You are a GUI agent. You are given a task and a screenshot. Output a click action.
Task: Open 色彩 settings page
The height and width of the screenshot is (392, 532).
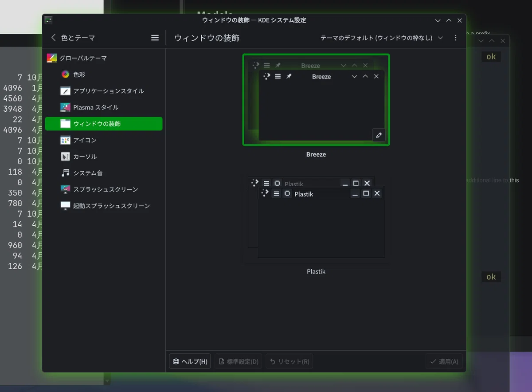coord(104,74)
